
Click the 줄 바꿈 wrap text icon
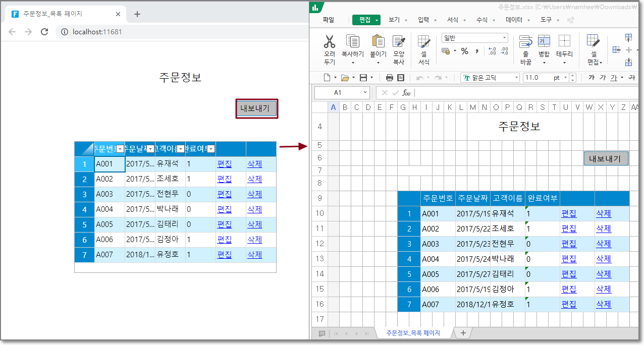click(525, 42)
